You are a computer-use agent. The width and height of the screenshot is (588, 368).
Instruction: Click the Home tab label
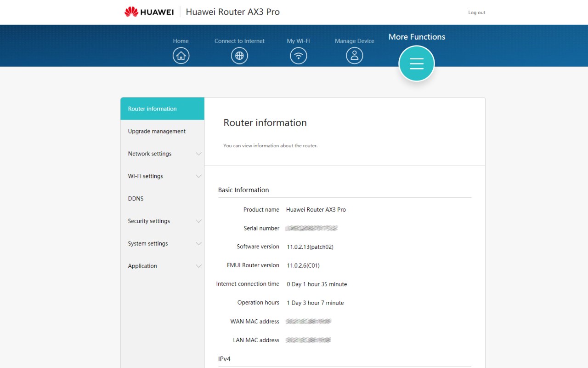click(x=181, y=41)
